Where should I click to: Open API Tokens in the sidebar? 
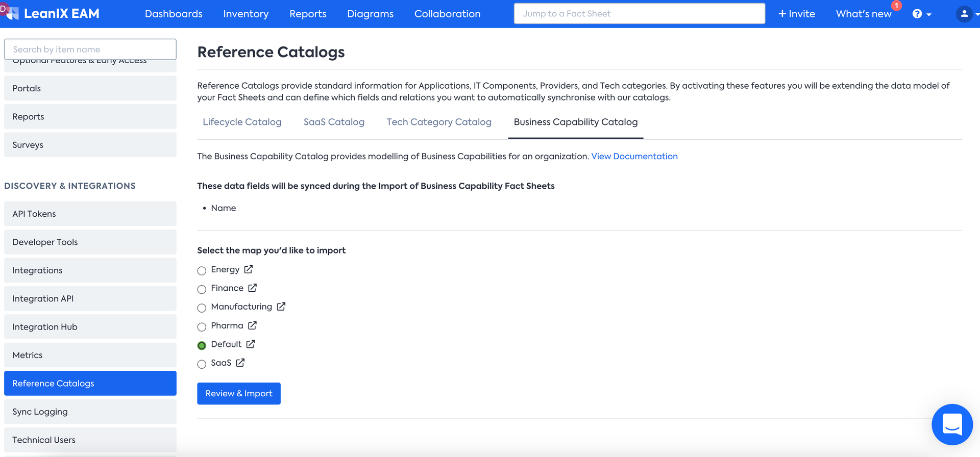point(90,214)
